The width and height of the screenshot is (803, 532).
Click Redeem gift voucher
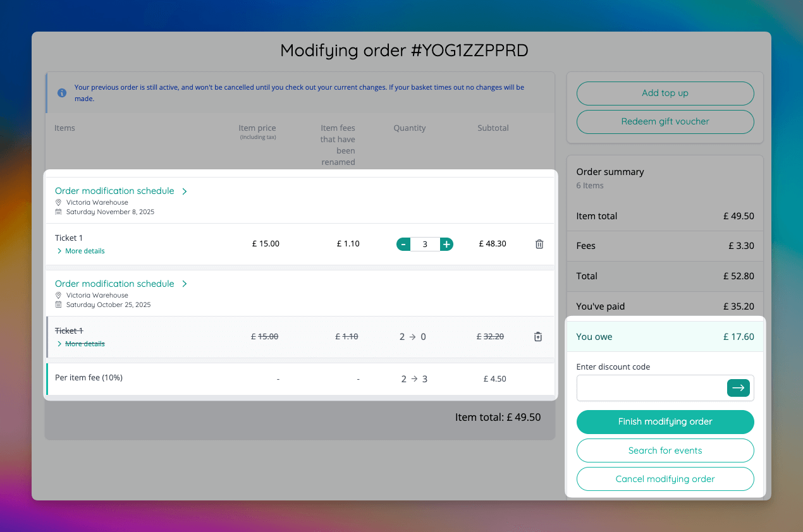(x=665, y=121)
